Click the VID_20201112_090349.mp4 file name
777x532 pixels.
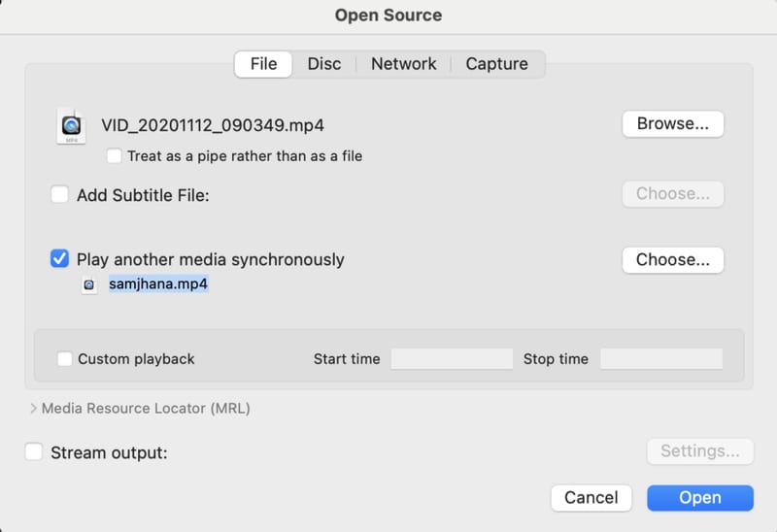point(213,125)
